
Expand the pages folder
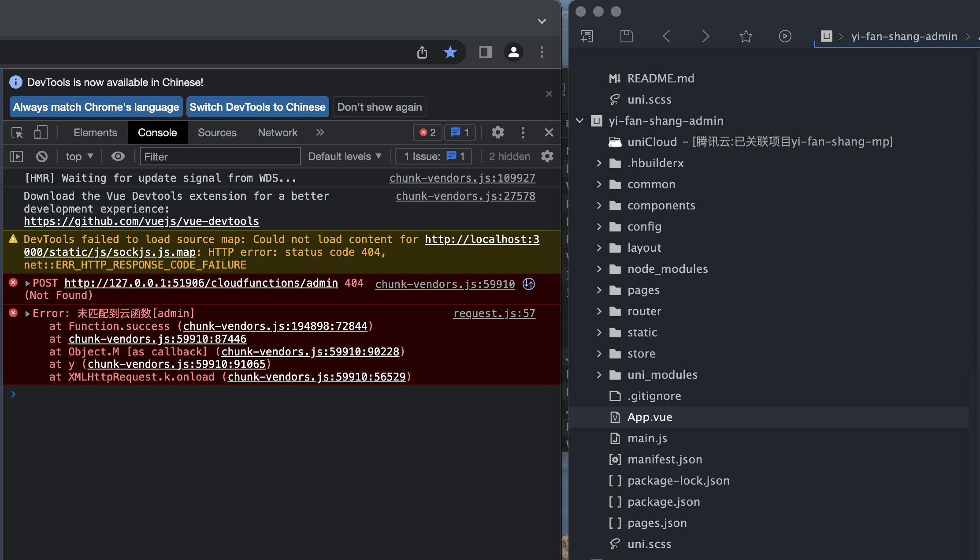point(599,290)
